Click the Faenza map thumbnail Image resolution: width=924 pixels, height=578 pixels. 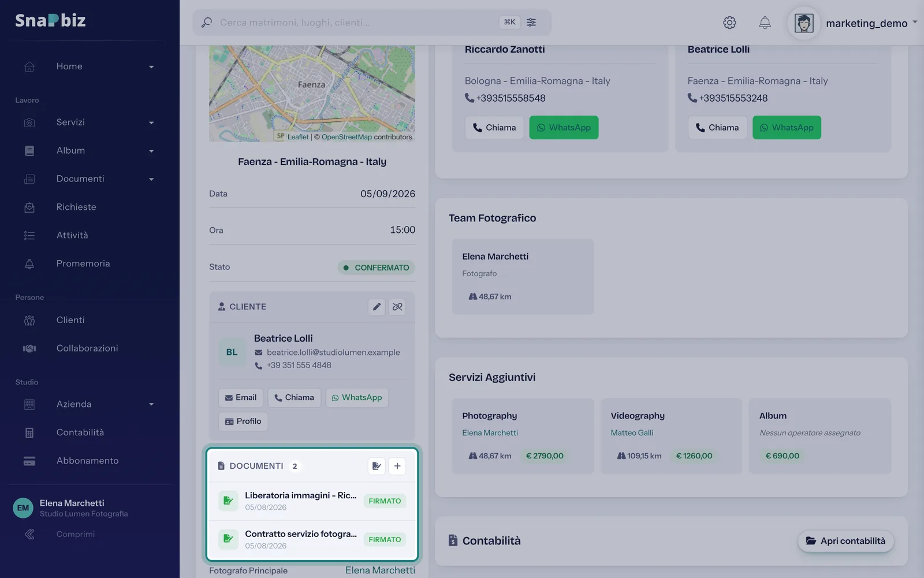coord(312,94)
